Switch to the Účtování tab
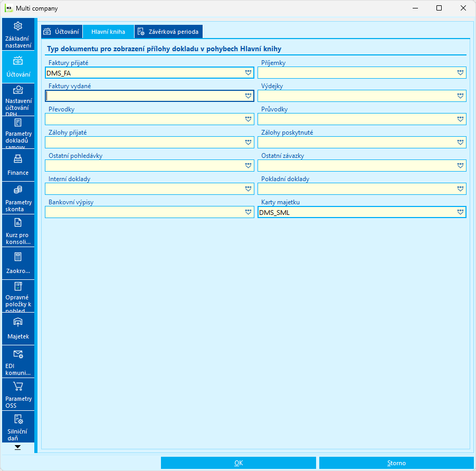 point(62,32)
